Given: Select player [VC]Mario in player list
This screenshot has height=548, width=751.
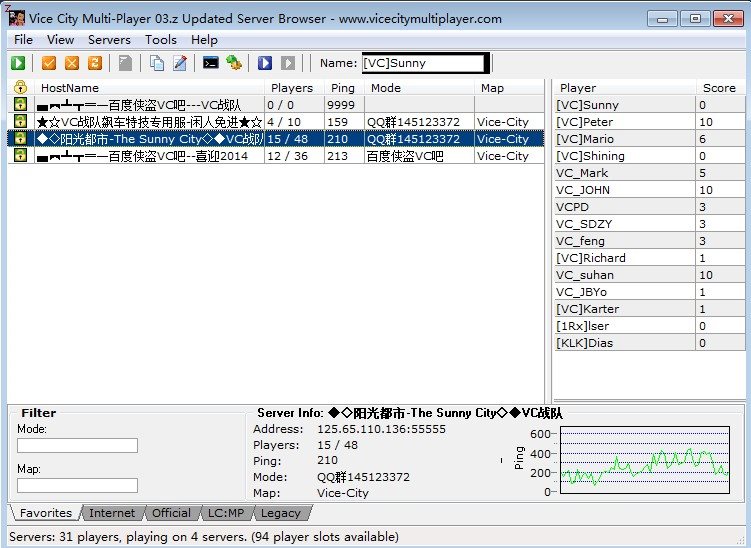Looking at the screenshot, I should (649, 138).
